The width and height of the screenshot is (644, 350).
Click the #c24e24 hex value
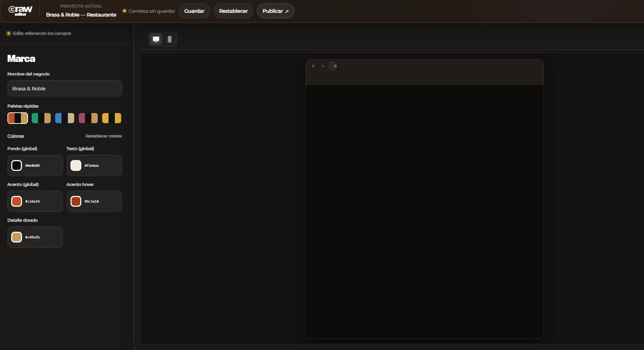tap(33, 201)
